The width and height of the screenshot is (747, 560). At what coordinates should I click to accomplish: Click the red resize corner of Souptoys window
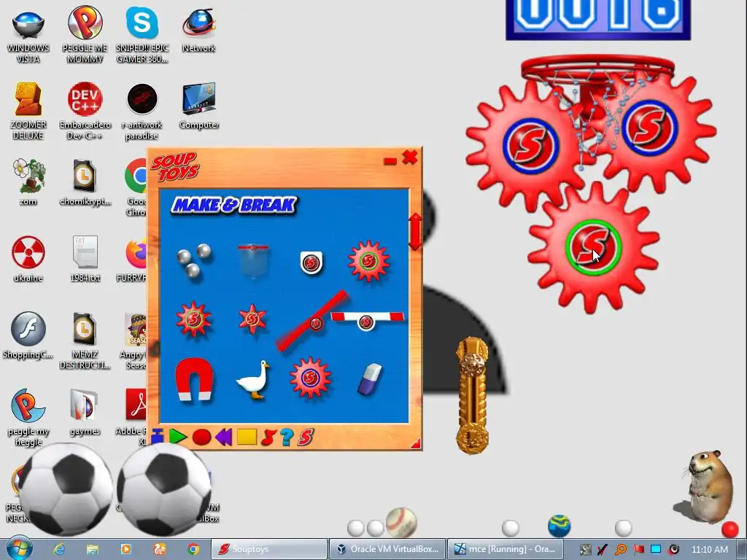pyautogui.click(x=415, y=444)
